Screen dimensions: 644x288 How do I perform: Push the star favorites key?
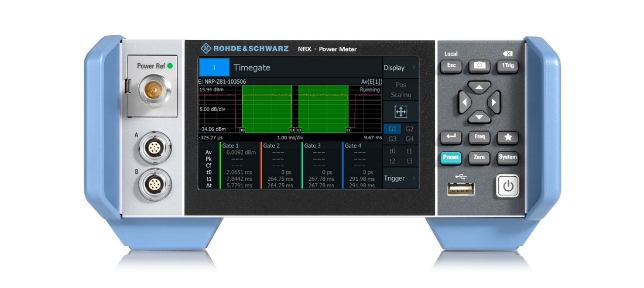(x=508, y=138)
